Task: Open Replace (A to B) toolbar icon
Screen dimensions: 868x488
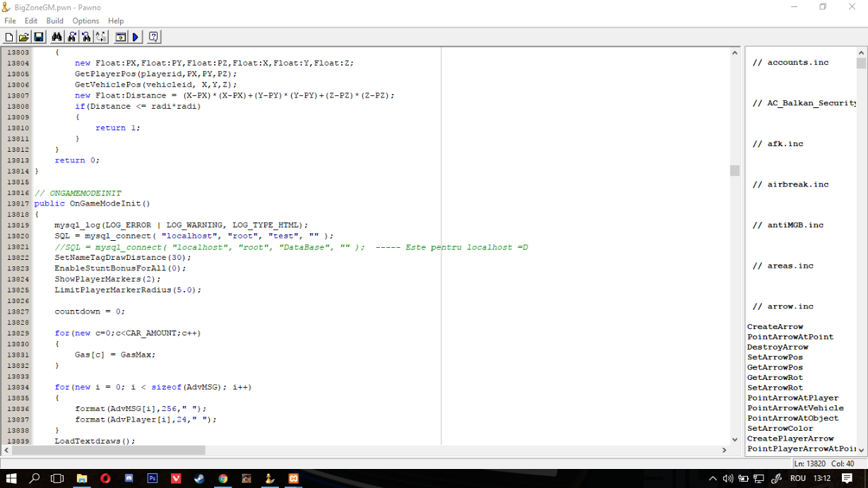Action: click(x=101, y=37)
